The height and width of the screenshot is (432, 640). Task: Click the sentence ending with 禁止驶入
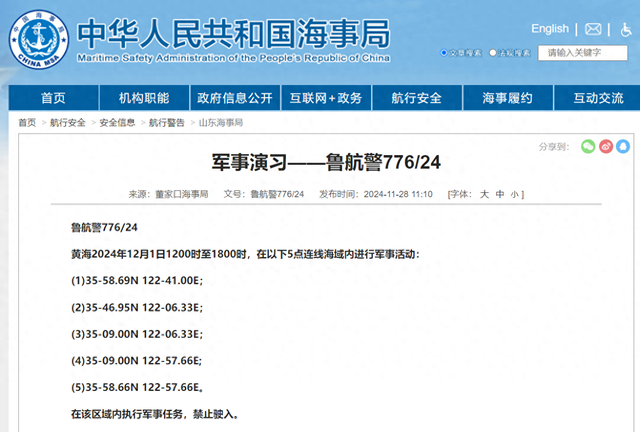click(155, 414)
